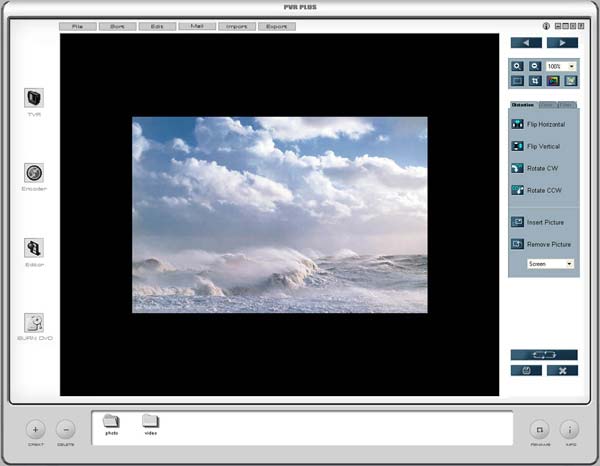The width and height of the screenshot is (600, 466).
Task: Click the wide loop arrows button above save
Action: [x=544, y=355]
